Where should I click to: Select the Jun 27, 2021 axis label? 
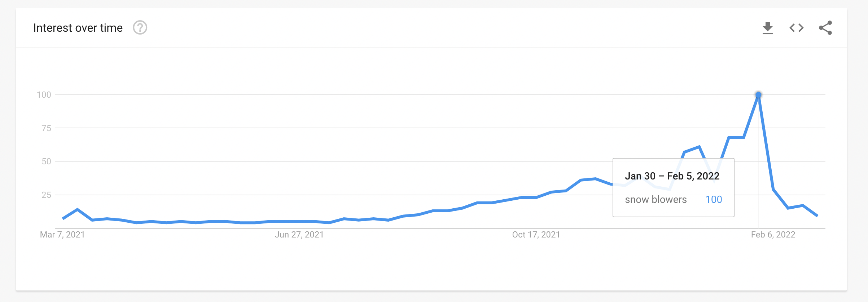point(299,235)
